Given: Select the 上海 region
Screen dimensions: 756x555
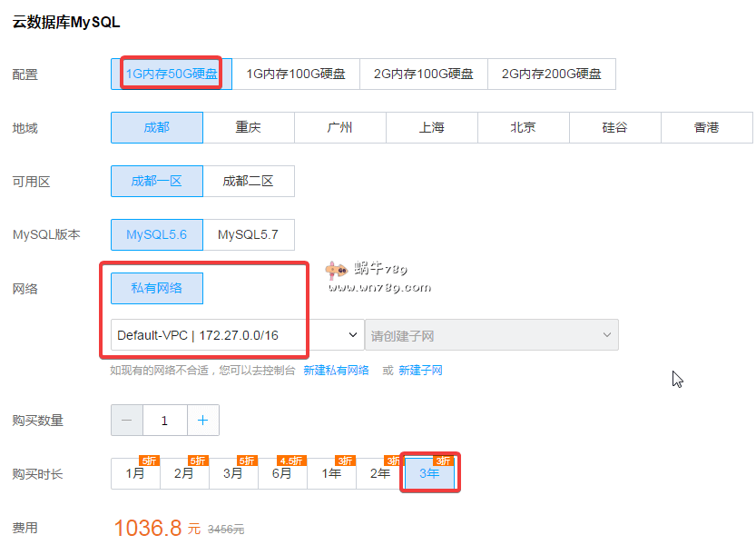Looking at the screenshot, I should tap(431, 128).
